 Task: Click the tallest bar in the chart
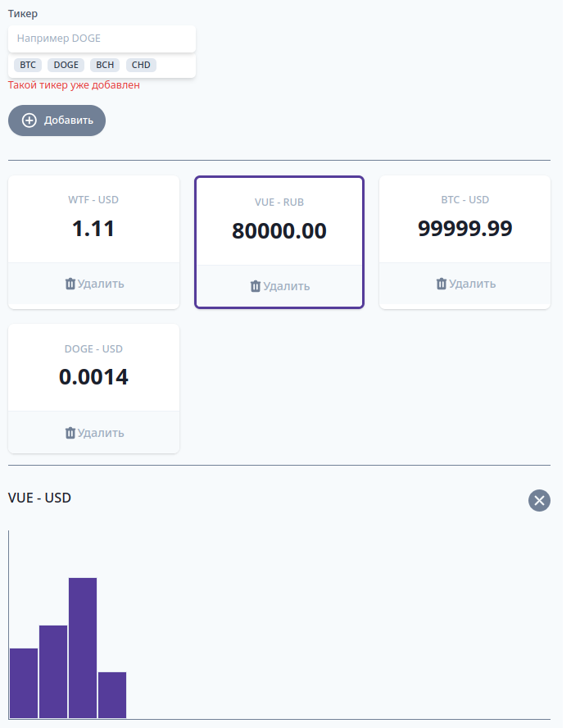point(83,648)
